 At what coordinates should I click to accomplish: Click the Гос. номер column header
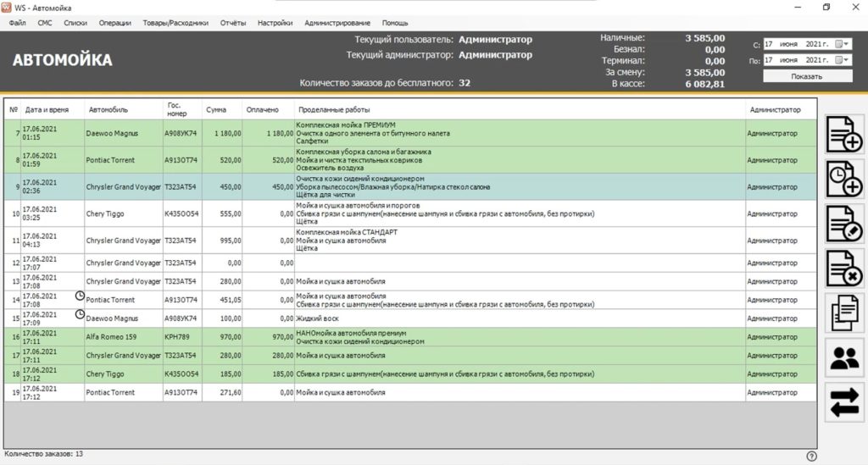click(x=182, y=109)
